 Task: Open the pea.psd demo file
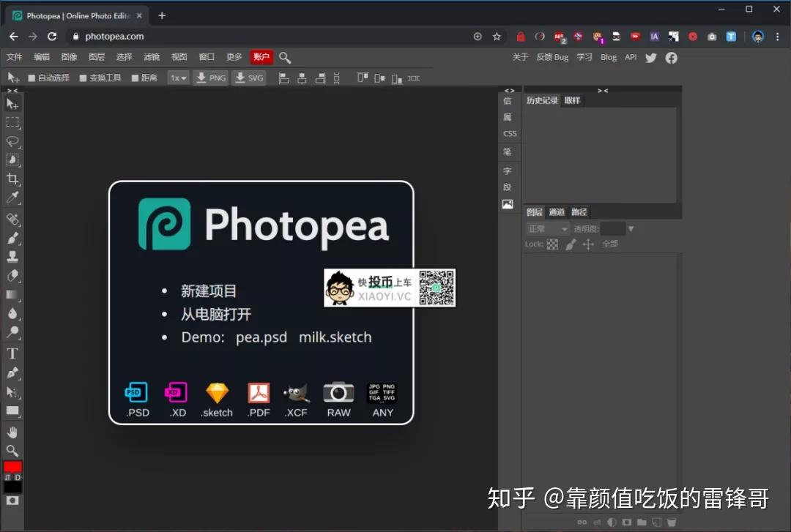point(261,337)
